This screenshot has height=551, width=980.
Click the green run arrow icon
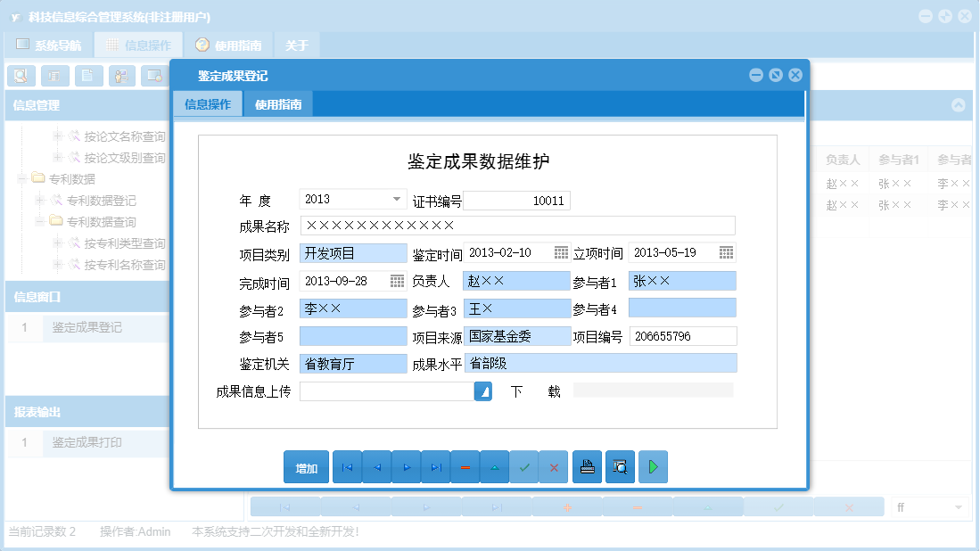pyautogui.click(x=653, y=466)
